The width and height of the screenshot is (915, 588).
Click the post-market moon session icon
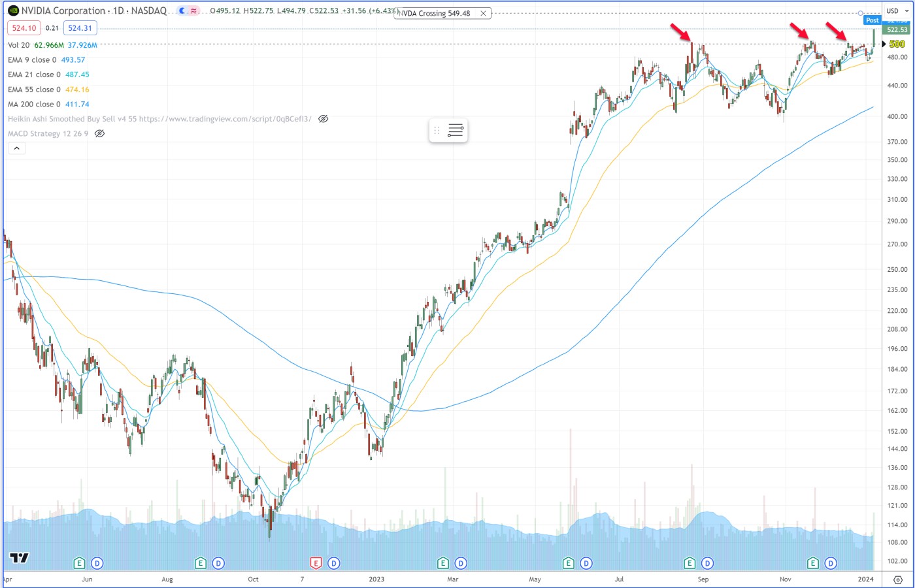click(182, 11)
